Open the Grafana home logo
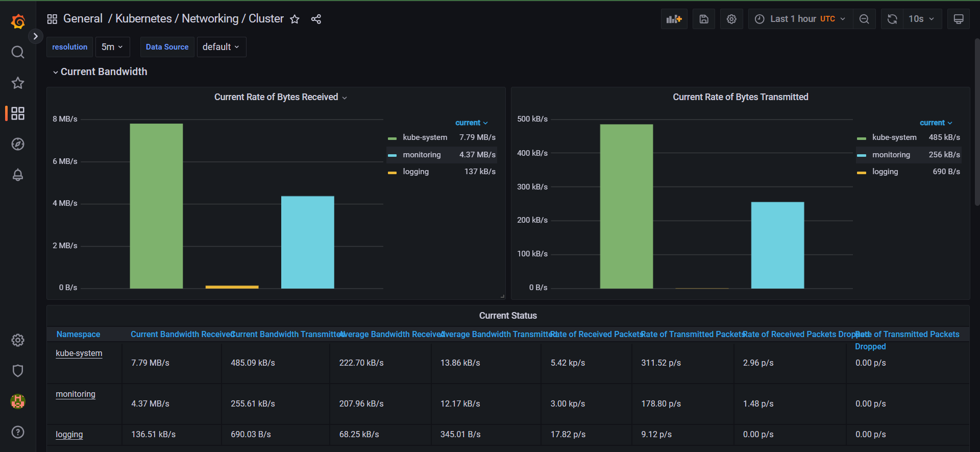 pyautogui.click(x=18, y=21)
